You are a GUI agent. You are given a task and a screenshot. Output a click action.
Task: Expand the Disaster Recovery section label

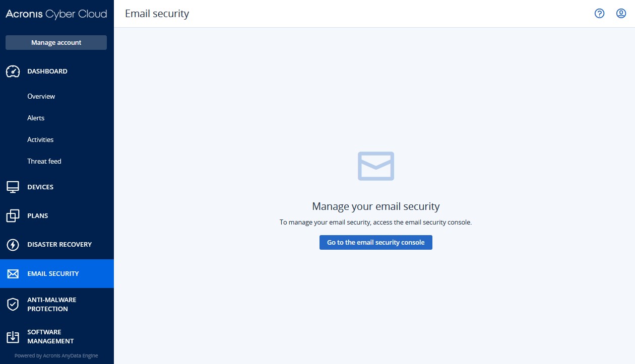[x=59, y=245]
